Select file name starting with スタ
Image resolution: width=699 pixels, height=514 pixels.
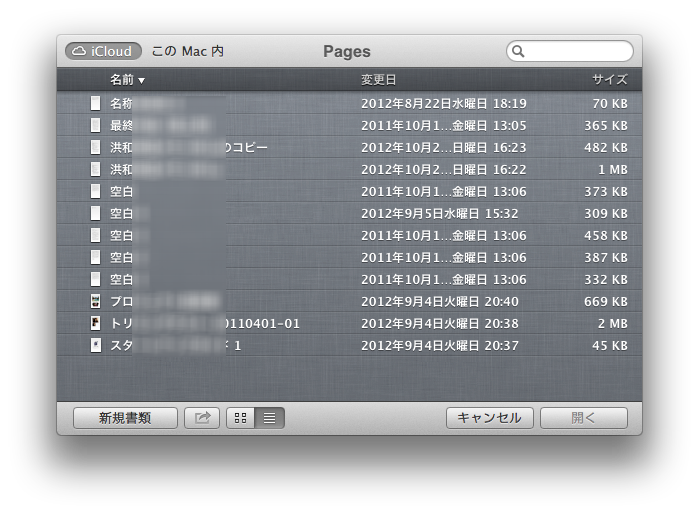pyautogui.click(x=176, y=345)
